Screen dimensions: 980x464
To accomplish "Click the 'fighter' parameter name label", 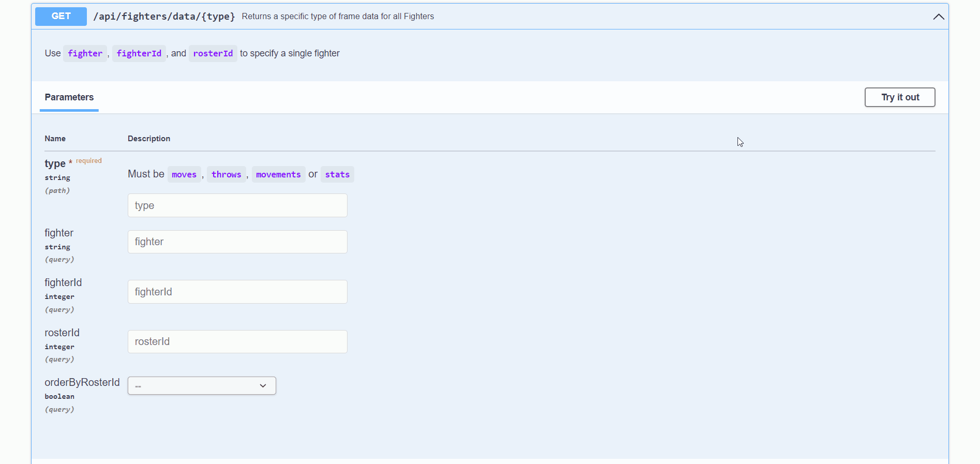I will click(59, 233).
